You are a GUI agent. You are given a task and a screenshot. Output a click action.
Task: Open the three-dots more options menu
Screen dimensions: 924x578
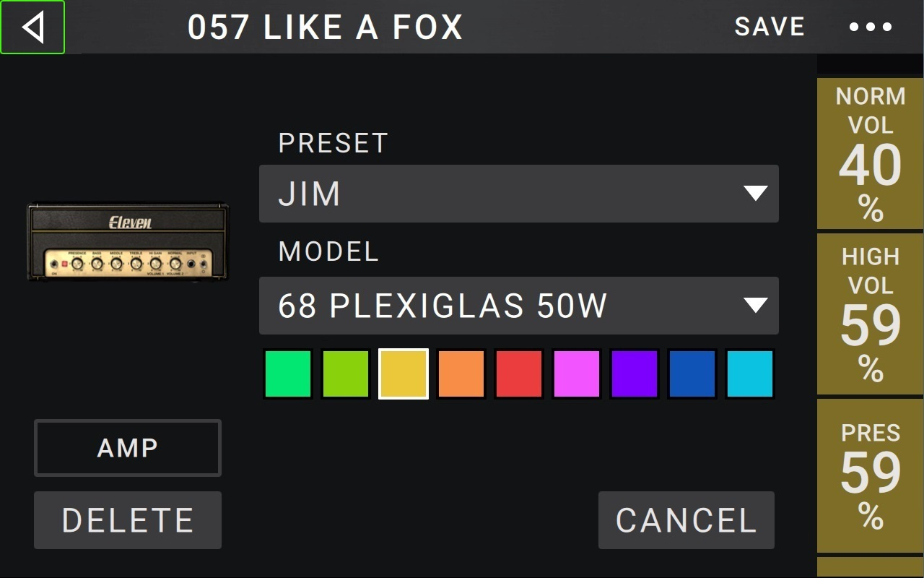(871, 27)
